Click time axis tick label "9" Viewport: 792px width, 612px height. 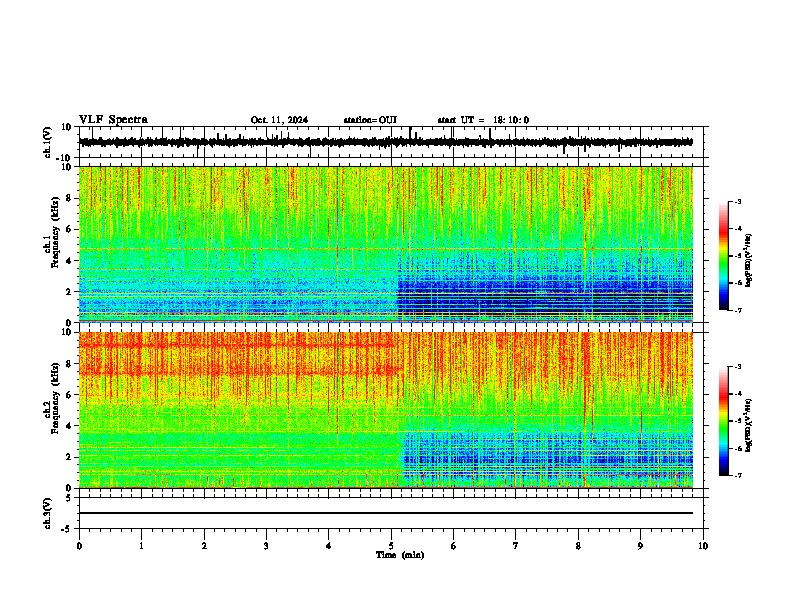pos(640,546)
